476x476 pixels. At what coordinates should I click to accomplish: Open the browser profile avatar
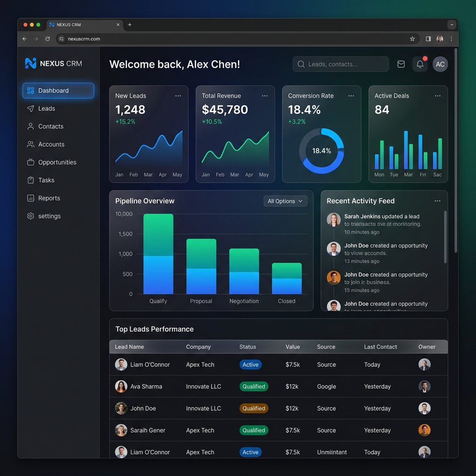tap(440, 39)
